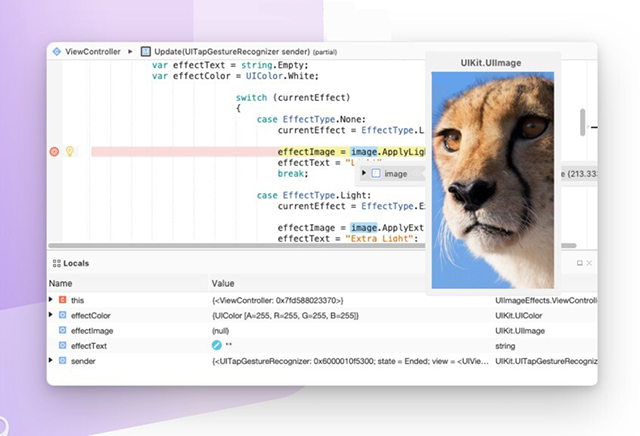This screenshot has height=436, width=640.
Task: Click 'case EffectType.Light:' line
Action: [314, 195]
